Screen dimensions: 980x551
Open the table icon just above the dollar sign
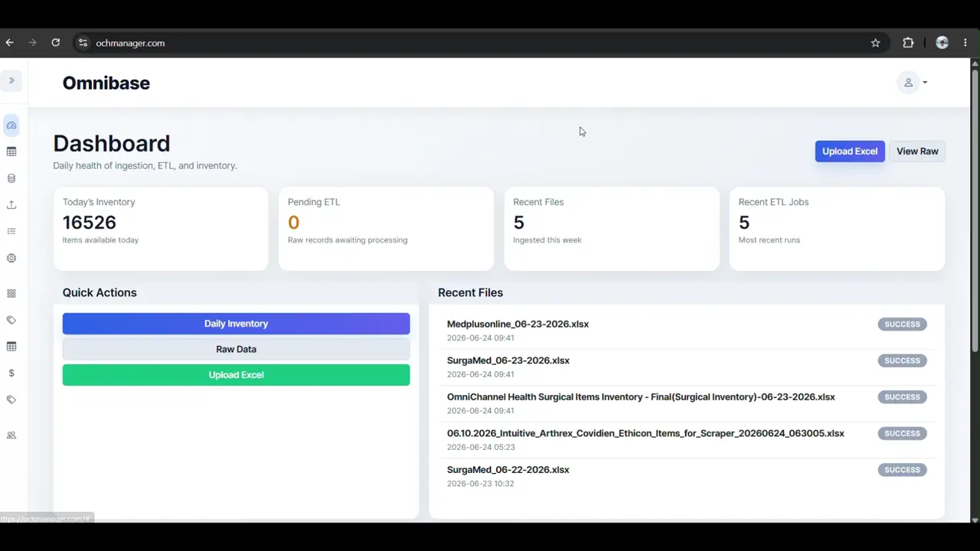[11, 347]
